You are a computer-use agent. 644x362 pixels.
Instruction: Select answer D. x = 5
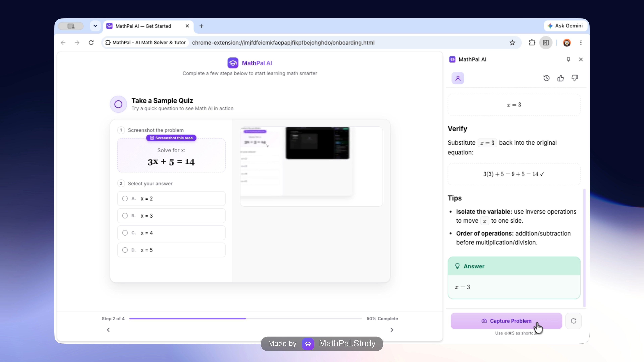(171, 250)
